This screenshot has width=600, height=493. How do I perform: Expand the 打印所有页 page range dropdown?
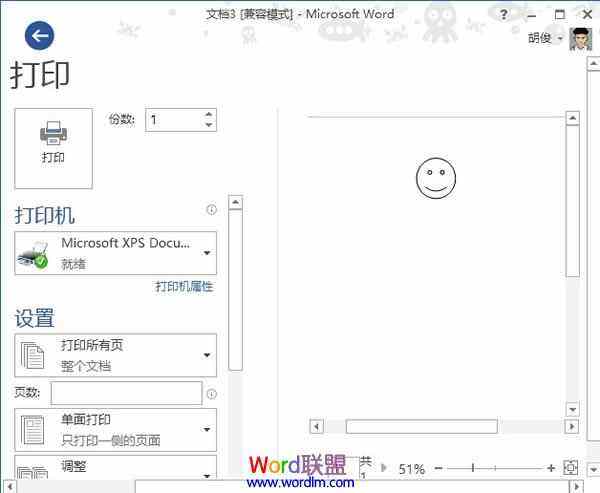point(116,355)
